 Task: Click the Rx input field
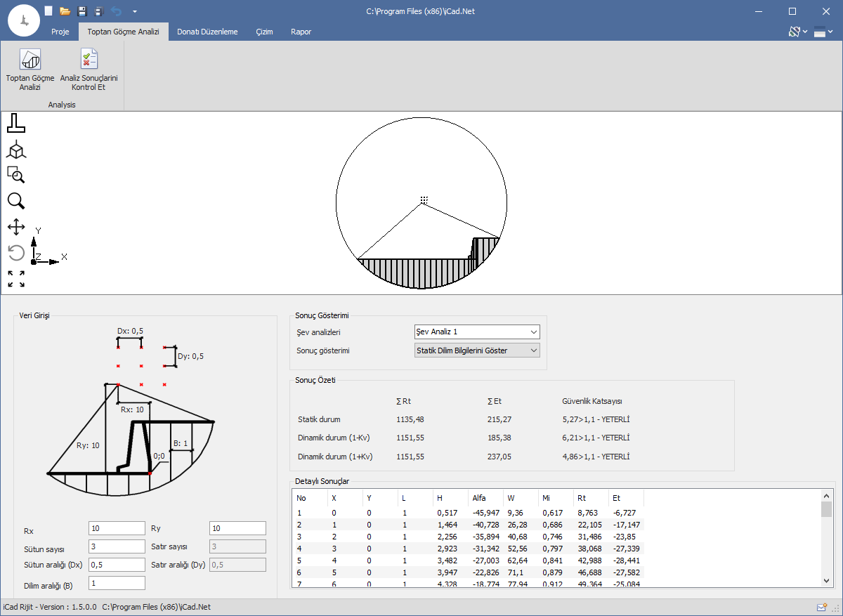117,528
